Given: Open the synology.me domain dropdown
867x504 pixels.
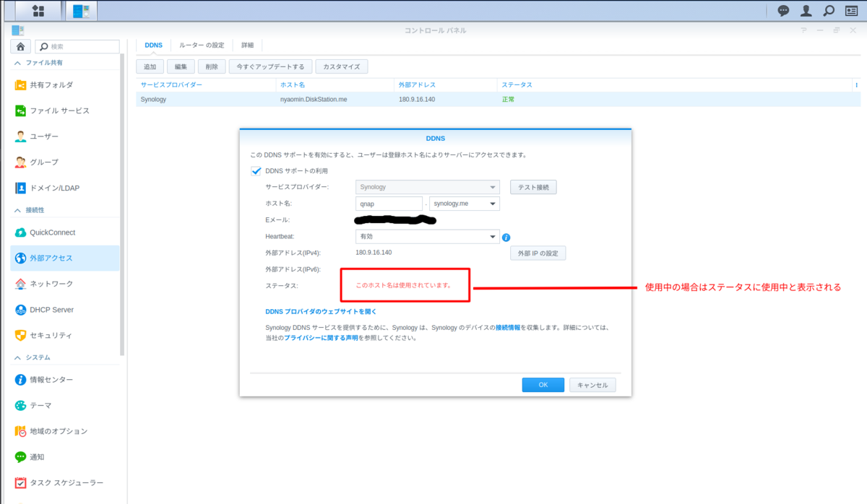Looking at the screenshot, I should point(464,204).
